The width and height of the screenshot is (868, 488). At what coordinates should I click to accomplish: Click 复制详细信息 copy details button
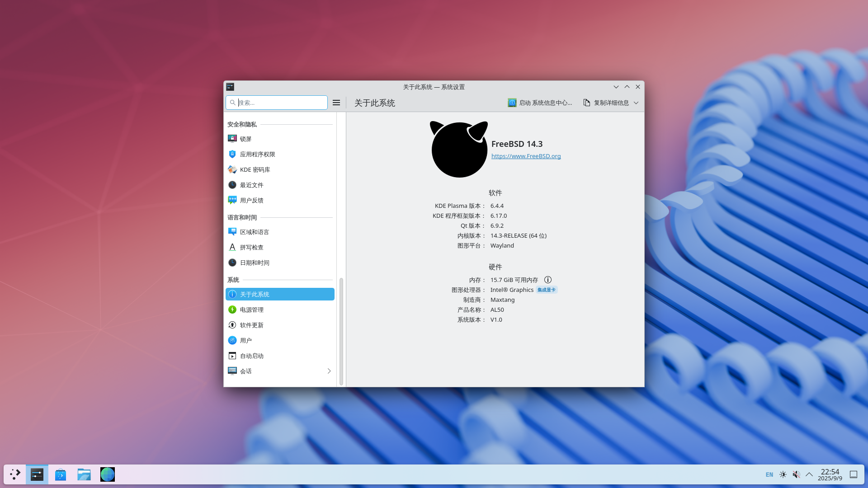coord(606,103)
